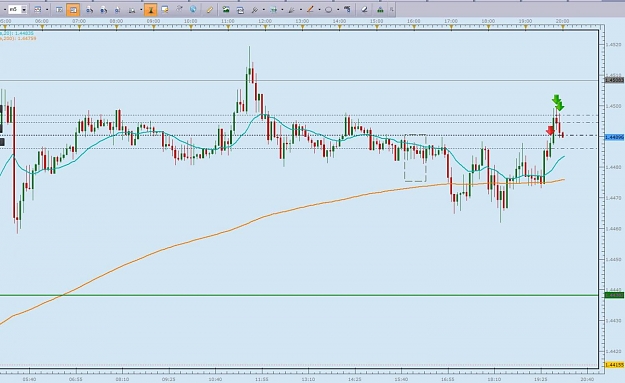This screenshot has width=625, height=383.
Task: Click the arrow beside the m5 timeframe field
Action: point(24,9)
